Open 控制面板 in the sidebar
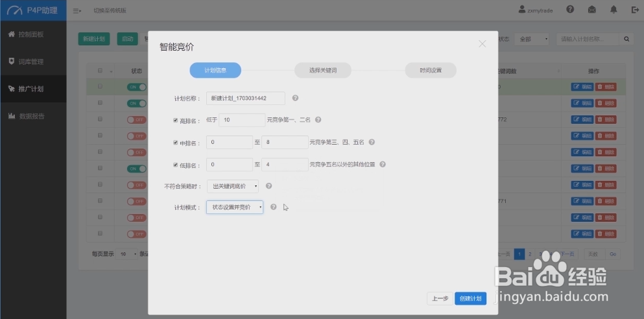 point(33,34)
